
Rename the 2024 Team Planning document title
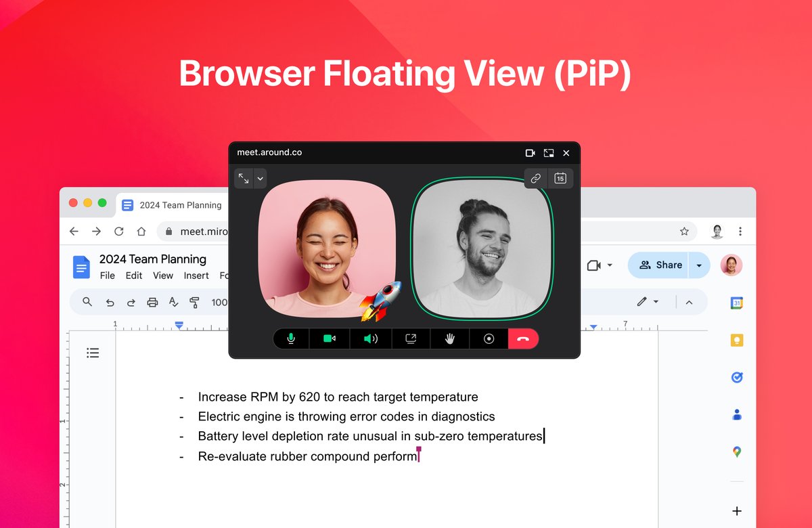(153, 259)
